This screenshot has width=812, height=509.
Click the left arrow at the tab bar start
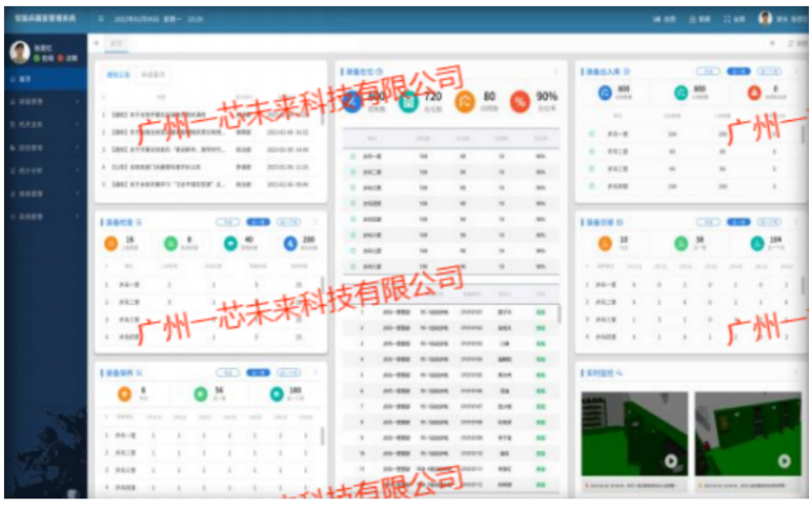coord(97,44)
